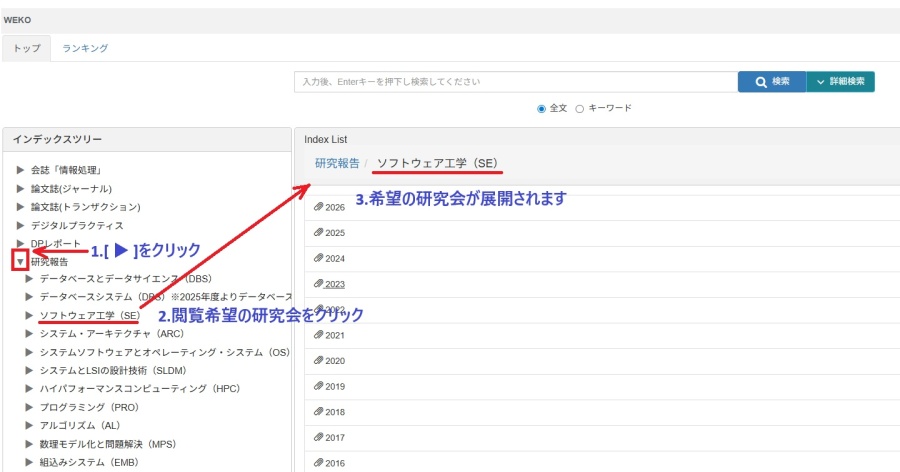Open the 2021 index entry

[335, 335]
